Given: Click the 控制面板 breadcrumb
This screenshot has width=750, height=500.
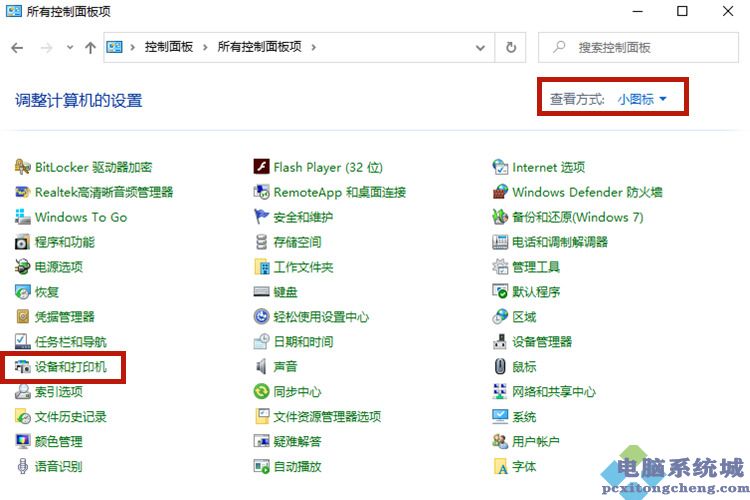Looking at the screenshot, I should [169, 47].
